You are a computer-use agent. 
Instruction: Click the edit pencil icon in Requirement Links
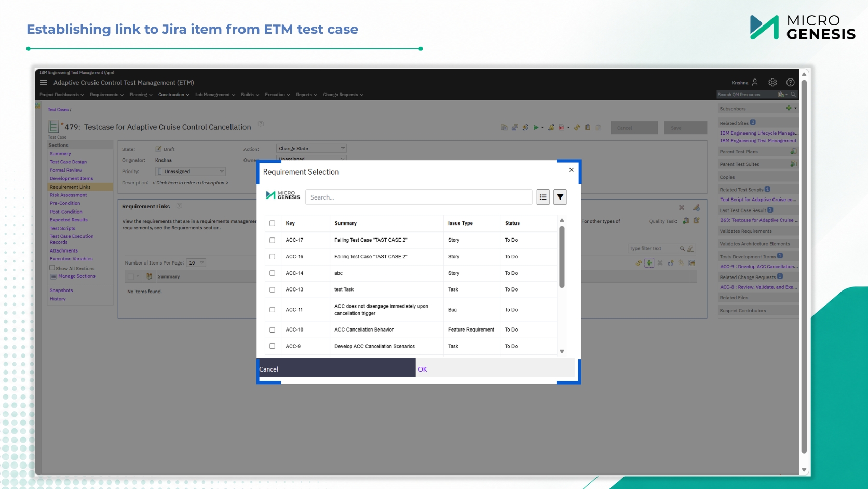(696, 207)
